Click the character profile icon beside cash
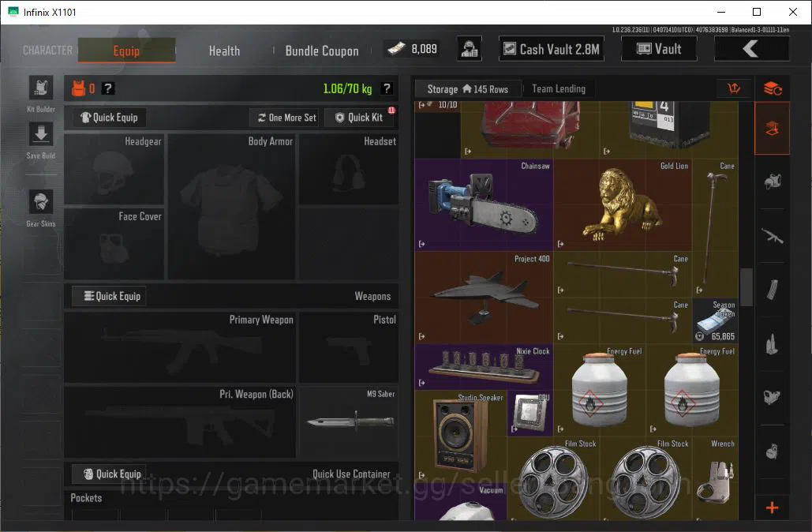The image size is (812, 532). click(470, 49)
